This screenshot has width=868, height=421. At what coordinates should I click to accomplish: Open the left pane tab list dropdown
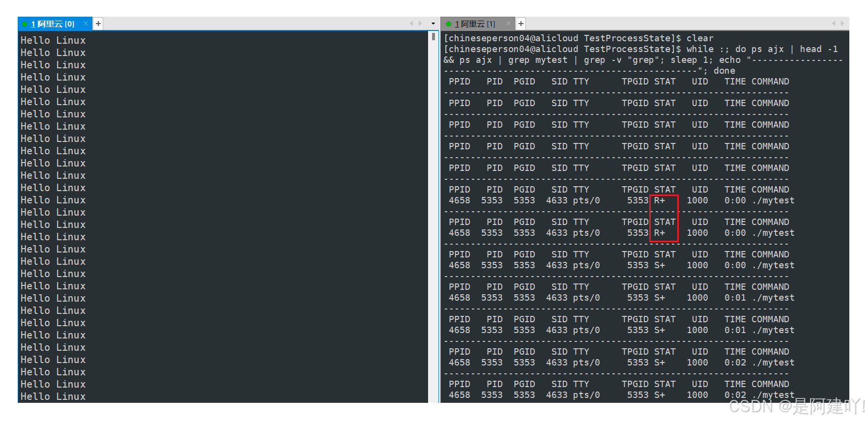pyautogui.click(x=433, y=23)
